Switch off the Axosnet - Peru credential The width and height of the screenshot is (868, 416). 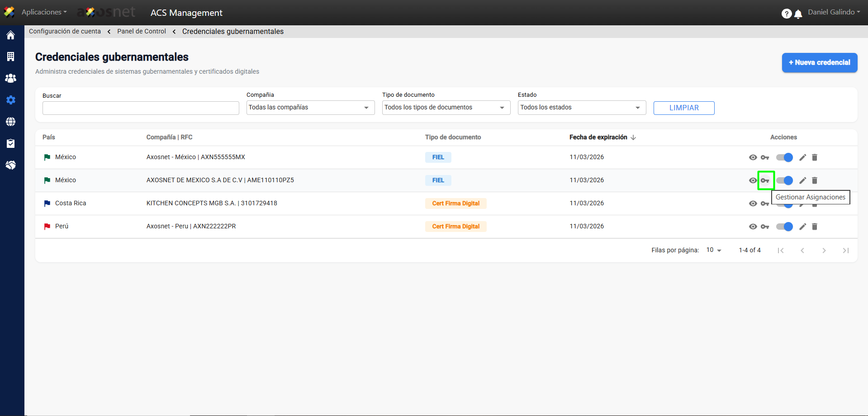[784, 227]
